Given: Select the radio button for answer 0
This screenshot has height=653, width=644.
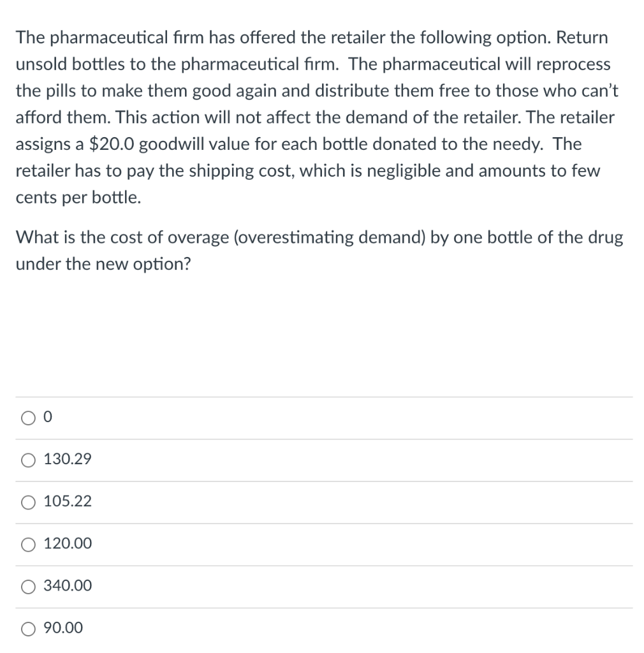Looking at the screenshot, I should click(x=27, y=418).
